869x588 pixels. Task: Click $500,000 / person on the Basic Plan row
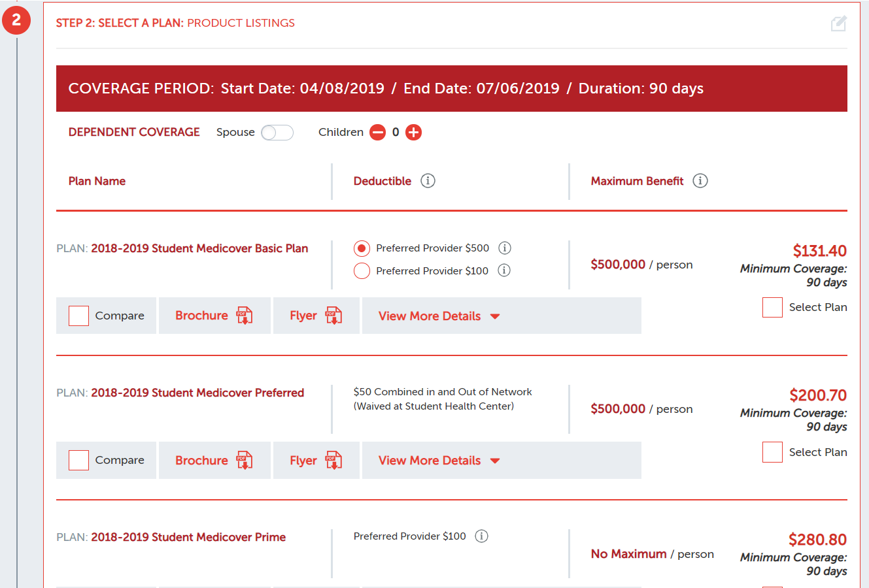tap(641, 265)
